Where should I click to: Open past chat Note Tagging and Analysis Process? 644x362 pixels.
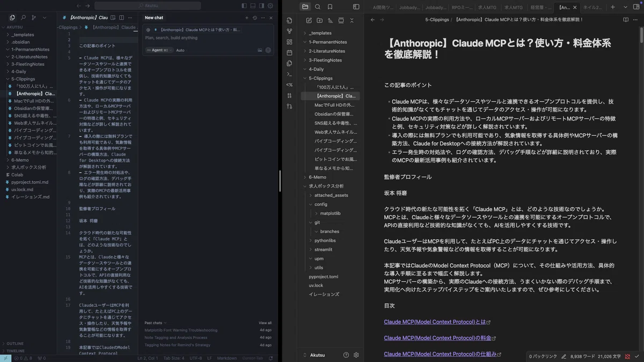pos(176,337)
